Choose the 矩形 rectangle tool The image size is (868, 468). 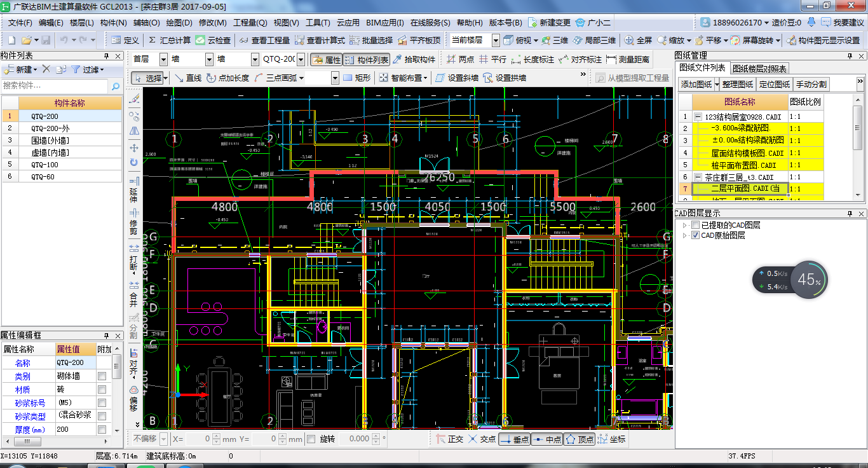(x=357, y=78)
